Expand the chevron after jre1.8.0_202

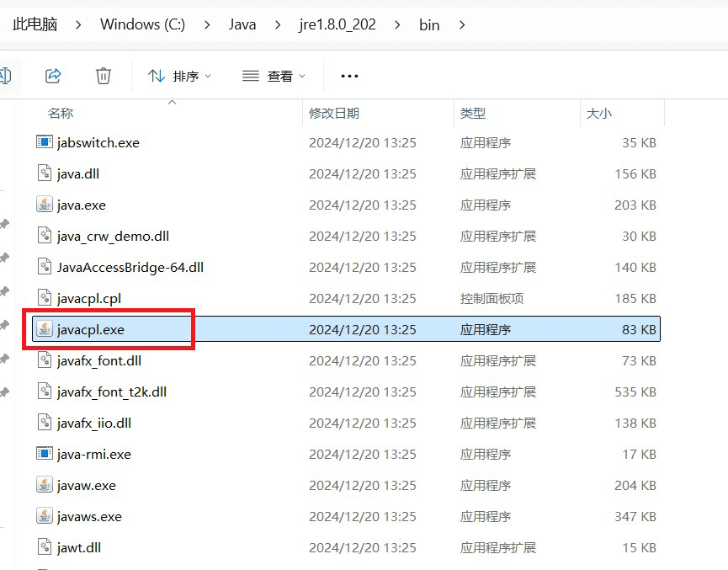397,24
